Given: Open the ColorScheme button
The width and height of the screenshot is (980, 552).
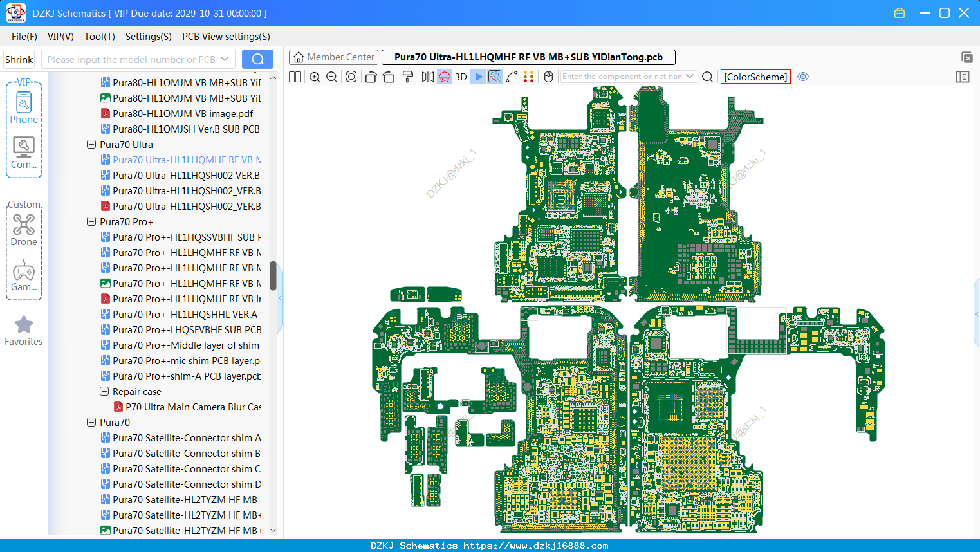Looking at the screenshot, I should (755, 77).
